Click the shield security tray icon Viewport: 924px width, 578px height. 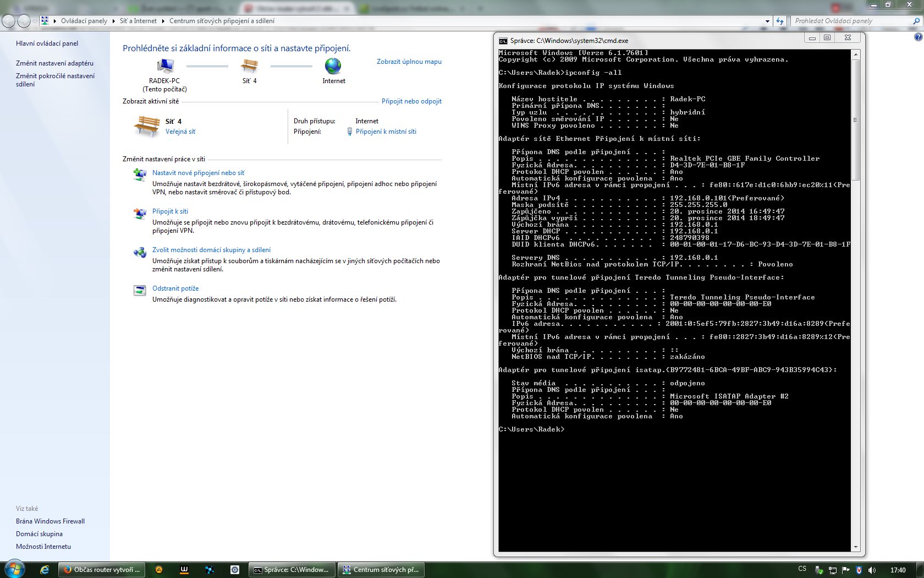[x=859, y=570]
